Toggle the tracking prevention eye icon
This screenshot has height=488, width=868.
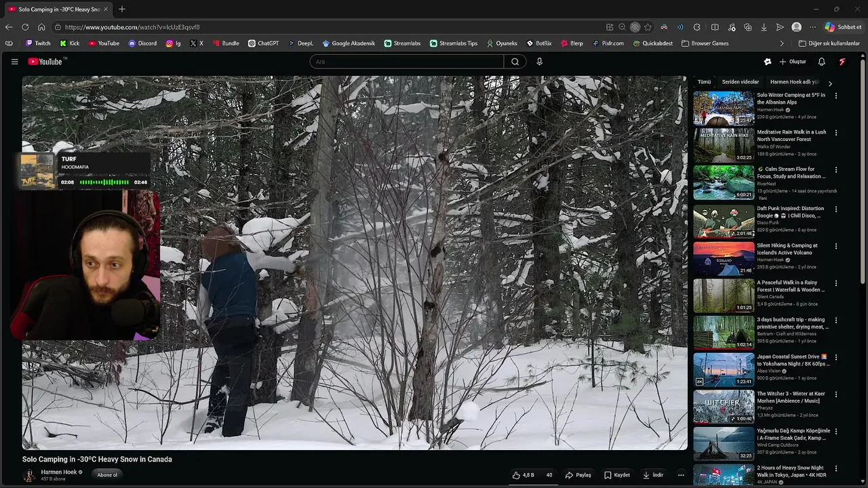[635, 27]
